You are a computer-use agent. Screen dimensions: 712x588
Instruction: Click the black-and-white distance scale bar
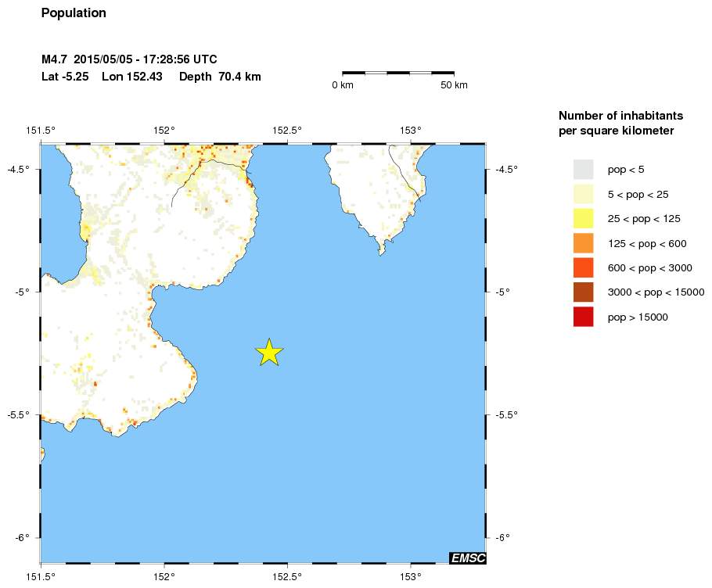click(x=398, y=73)
